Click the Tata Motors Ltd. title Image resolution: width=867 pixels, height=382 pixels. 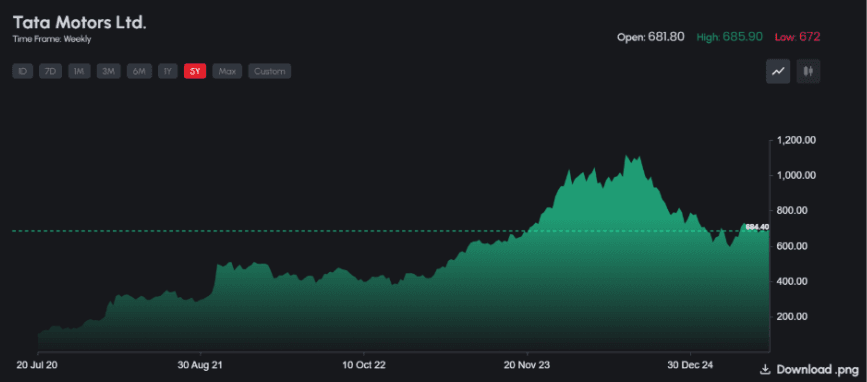tap(80, 23)
